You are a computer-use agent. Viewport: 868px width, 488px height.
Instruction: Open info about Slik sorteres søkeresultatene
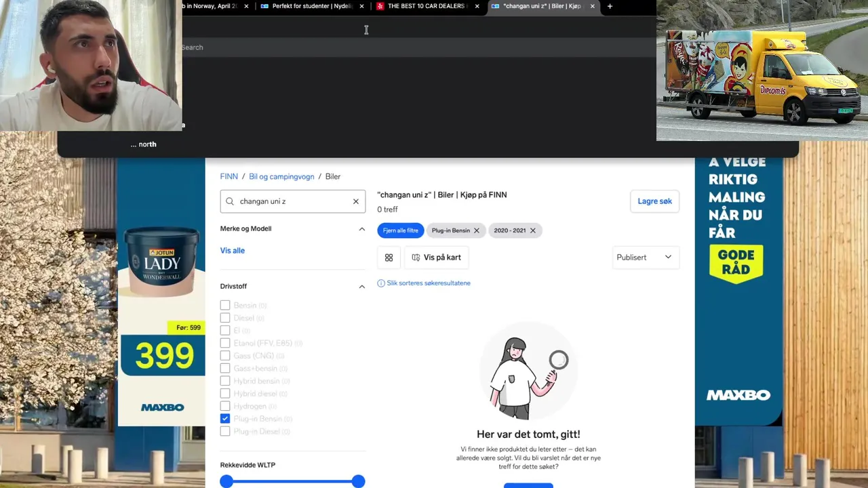(x=424, y=283)
